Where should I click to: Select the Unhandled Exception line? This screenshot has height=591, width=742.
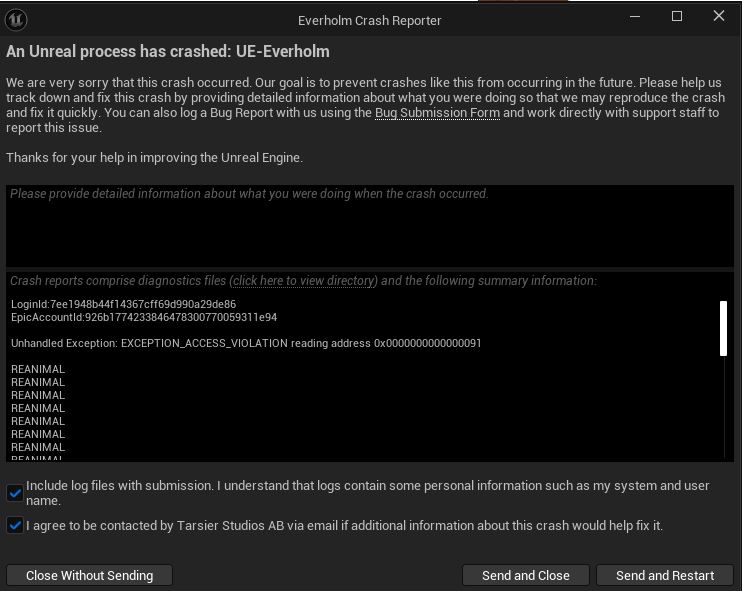point(245,343)
